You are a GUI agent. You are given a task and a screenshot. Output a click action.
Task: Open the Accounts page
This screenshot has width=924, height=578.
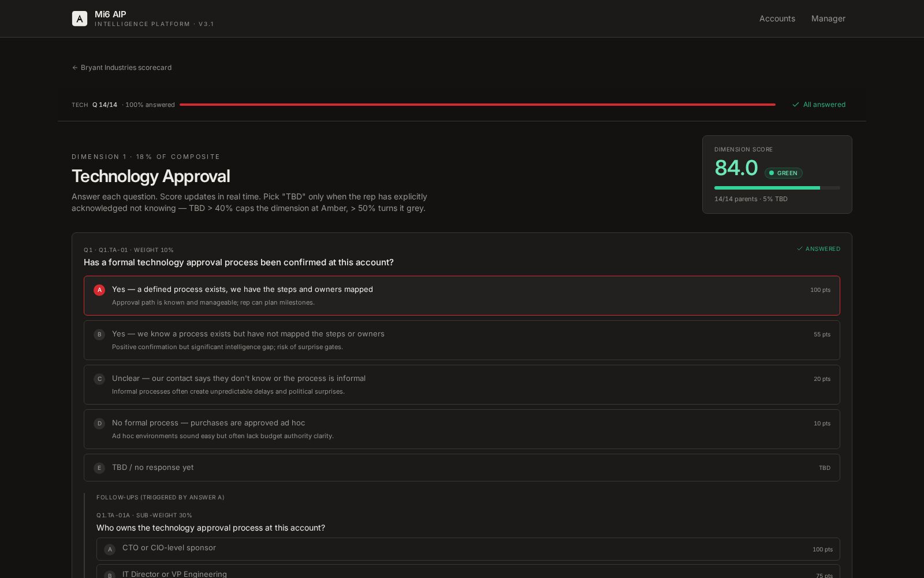coord(777,18)
